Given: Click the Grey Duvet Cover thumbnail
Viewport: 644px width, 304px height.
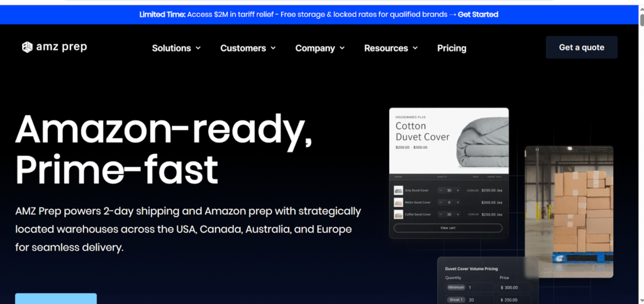Looking at the screenshot, I should 398,190.
